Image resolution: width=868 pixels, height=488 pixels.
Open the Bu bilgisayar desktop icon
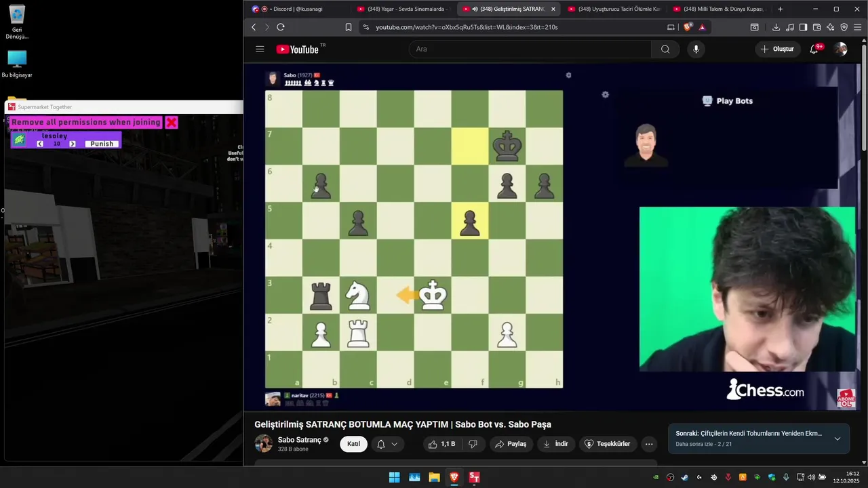pos(17,64)
